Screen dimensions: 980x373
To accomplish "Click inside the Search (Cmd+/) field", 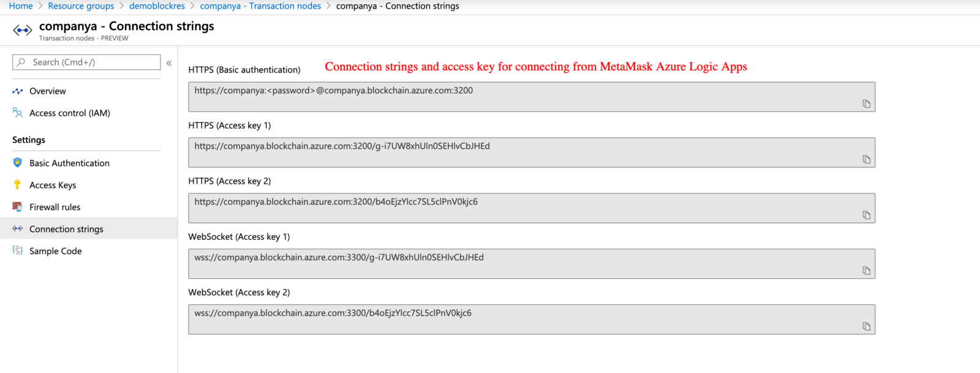I will pos(86,62).
